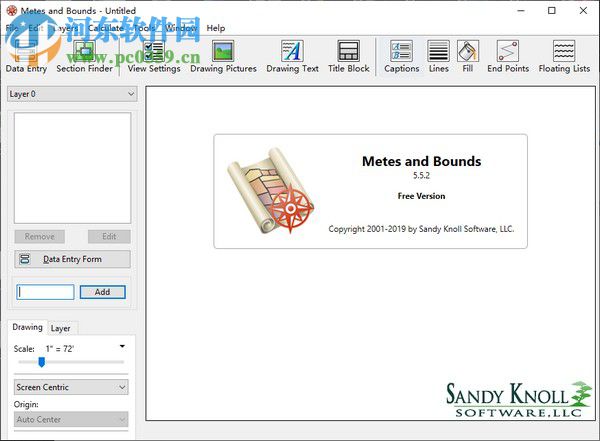Minimize the Metes and Bounds window
Image resolution: width=600 pixels, height=441 pixels.
pos(521,11)
